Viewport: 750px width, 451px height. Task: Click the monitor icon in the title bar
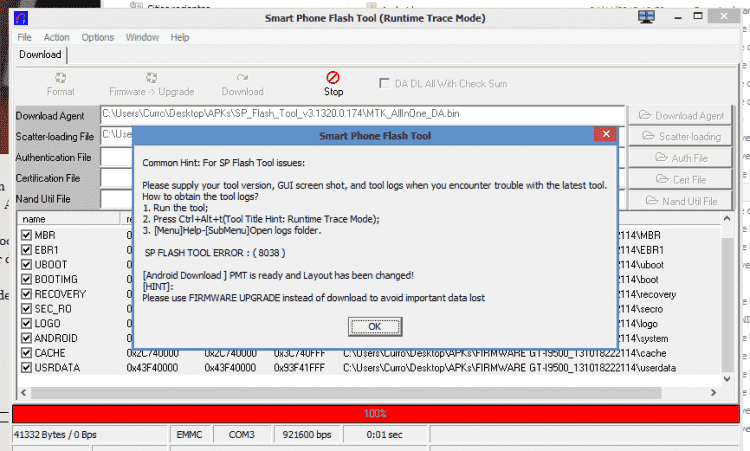tap(646, 17)
